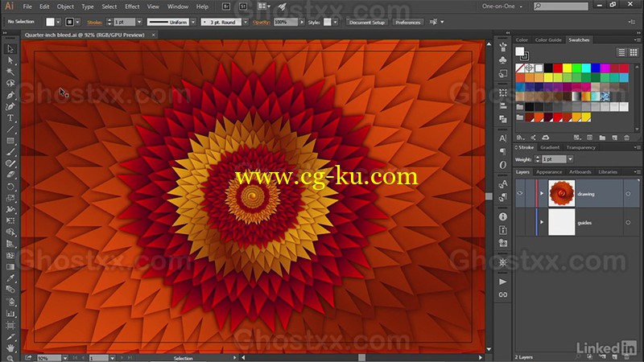Open Weight dropdown in Stroke panel
Screen dimensions: 644x362
click(x=570, y=159)
